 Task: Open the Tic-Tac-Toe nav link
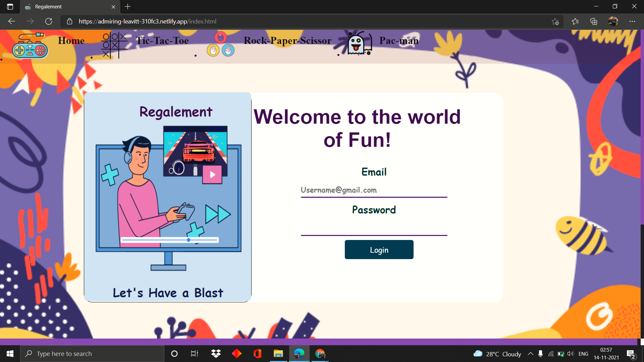pyautogui.click(x=162, y=41)
